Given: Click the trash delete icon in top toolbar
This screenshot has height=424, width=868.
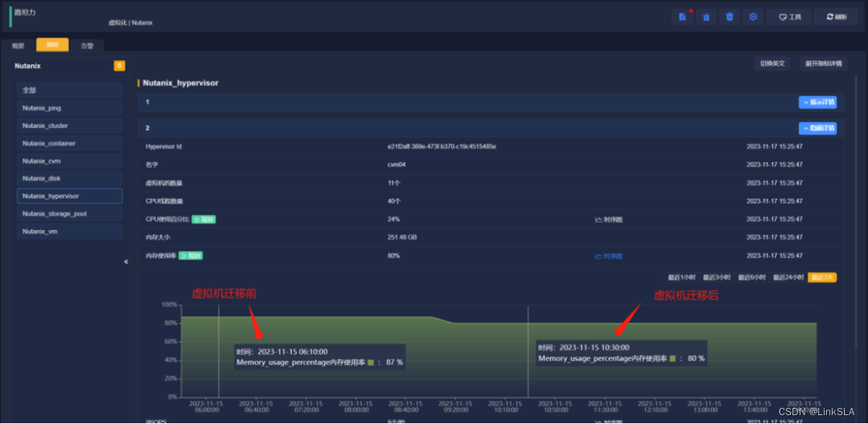Looking at the screenshot, I should click(730, 17).
